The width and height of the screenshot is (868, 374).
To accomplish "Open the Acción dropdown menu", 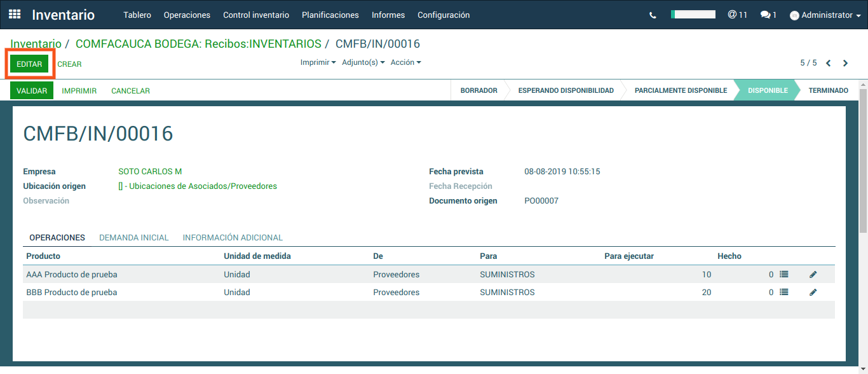I will [x=405, y=62].
